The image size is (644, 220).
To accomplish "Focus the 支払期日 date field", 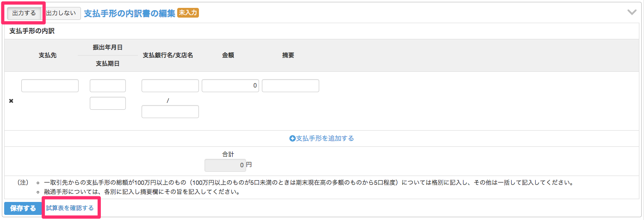I will (x=108, y=103).
